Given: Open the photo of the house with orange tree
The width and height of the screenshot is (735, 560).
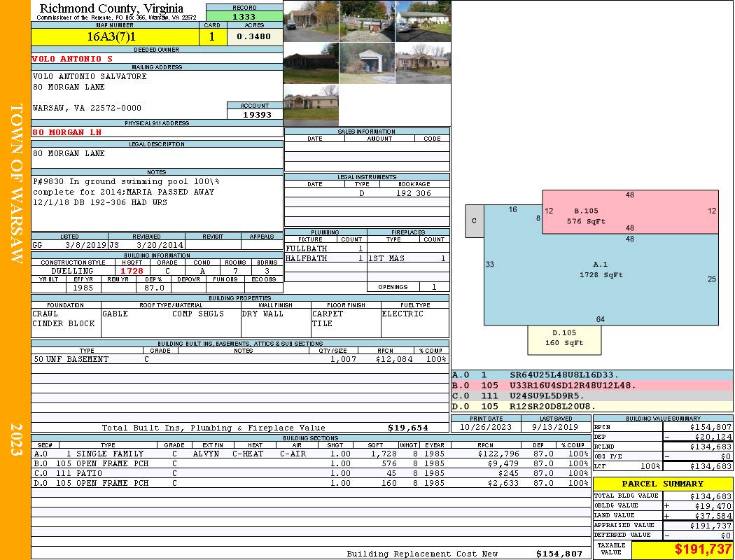Looking at the screenshot, I should pos(311,21).
